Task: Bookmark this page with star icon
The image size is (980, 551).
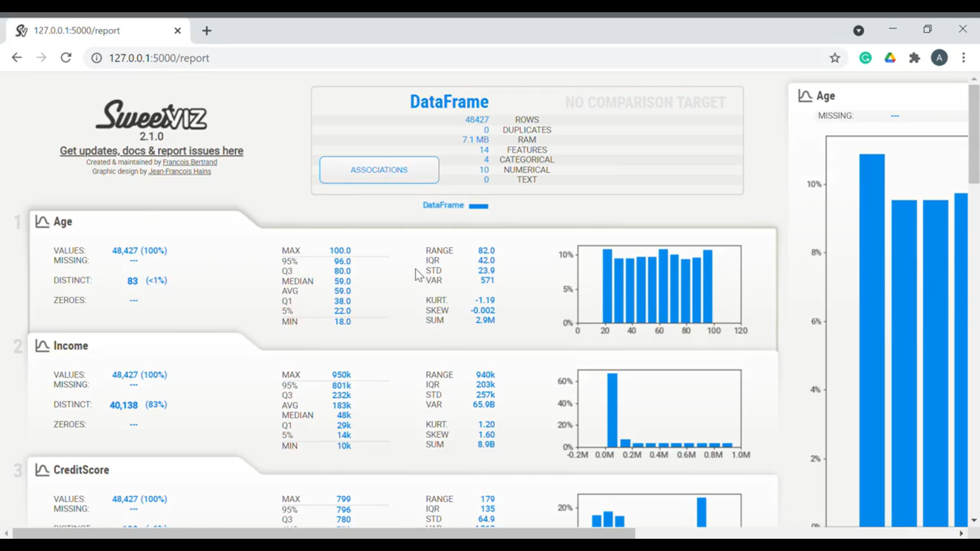Action: pyautogui.click(x=835, y=58)
